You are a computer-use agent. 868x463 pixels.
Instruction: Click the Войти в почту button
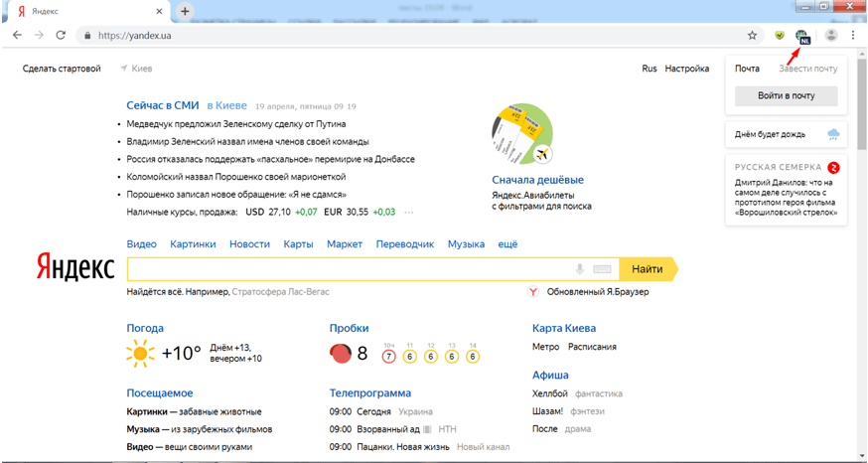786,96
